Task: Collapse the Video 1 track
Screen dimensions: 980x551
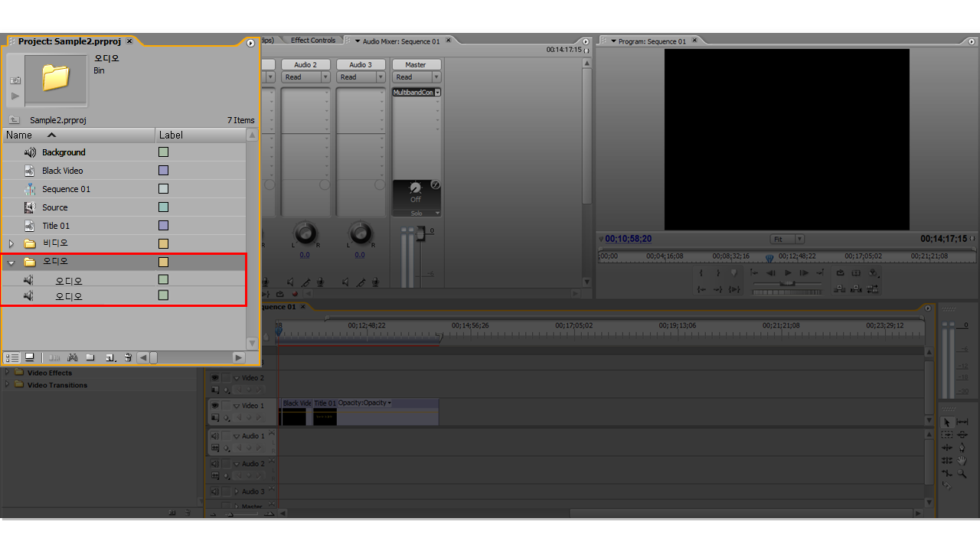Action: (237, 406)
